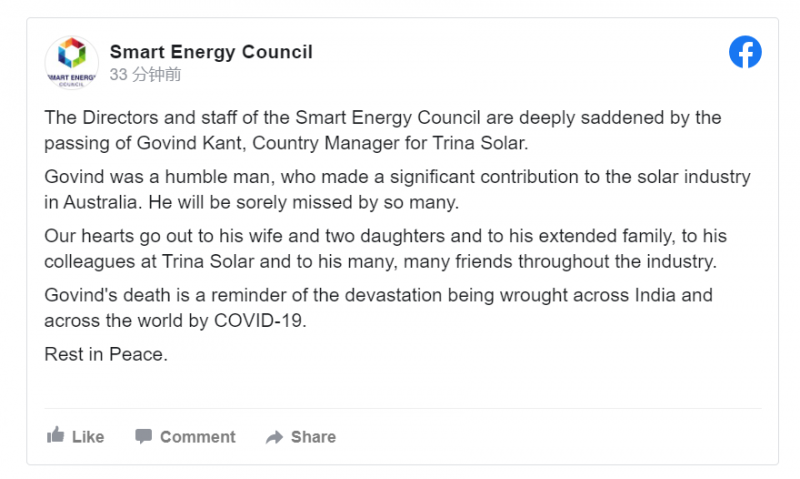This screenshot has width=800, height=479.
Task: Click the paragraph starting 'Govind's death is a reminder'
Action: 379,308
